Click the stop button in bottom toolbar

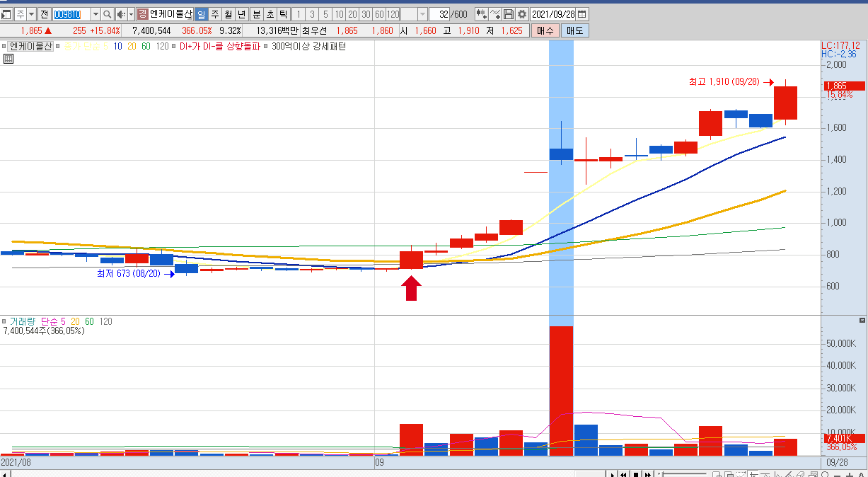(636, 473)
